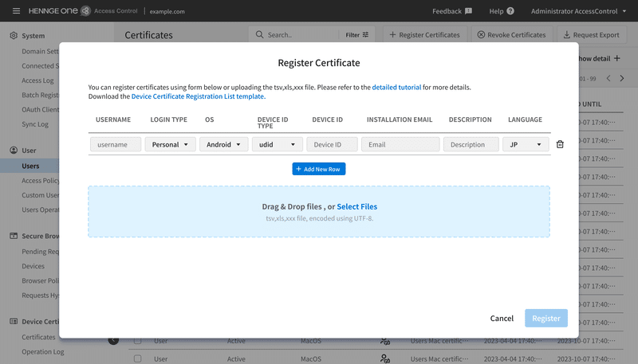
Task: Tick the checkbox in the last MacOS row
Action: tap(137, 358)
